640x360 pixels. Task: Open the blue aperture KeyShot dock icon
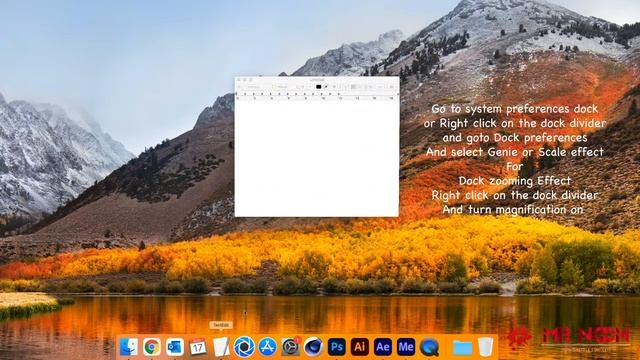point(244,347)
